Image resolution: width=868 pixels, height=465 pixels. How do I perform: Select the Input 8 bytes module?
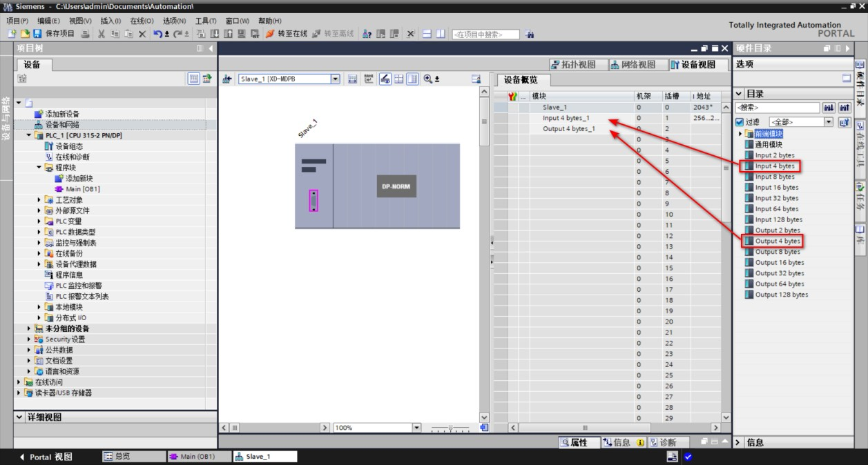774,177
